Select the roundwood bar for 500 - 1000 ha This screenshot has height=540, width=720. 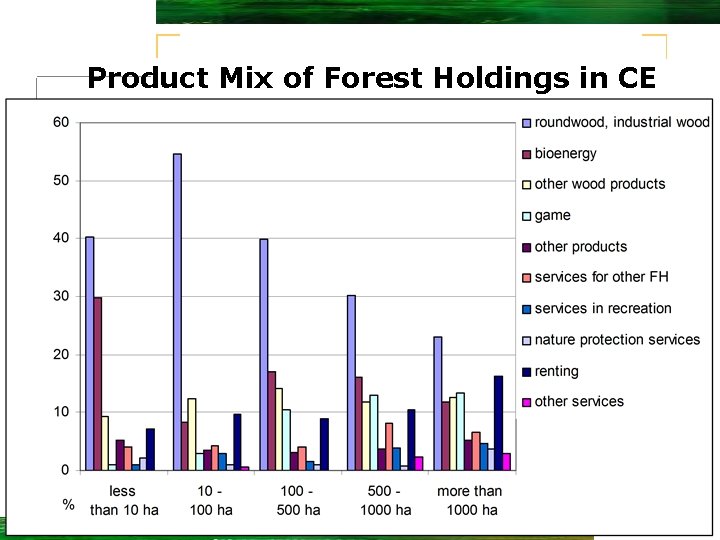pos(351,382)
